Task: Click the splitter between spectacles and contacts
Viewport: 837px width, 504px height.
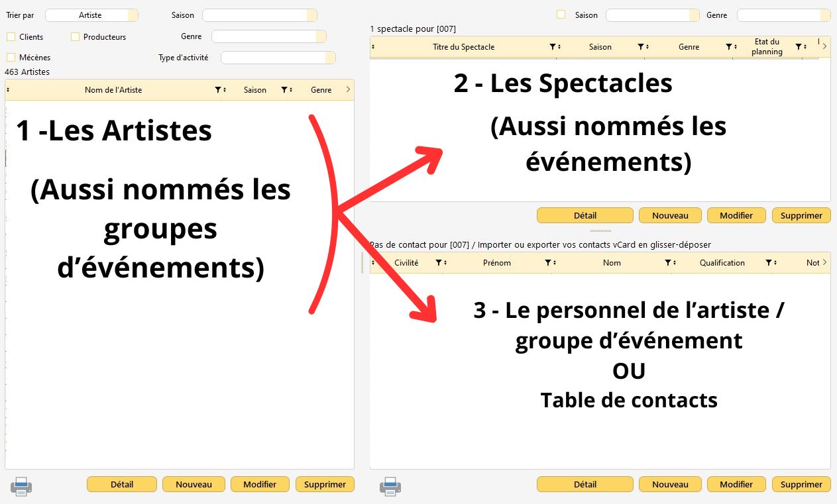Action: tap(600, 231)
